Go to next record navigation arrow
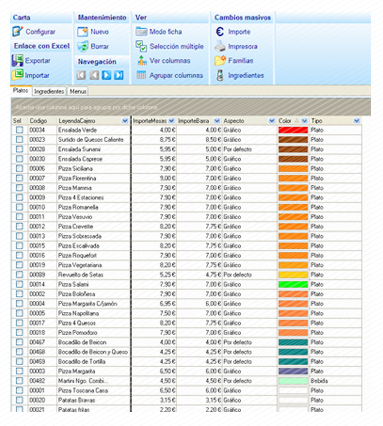The height and width of the screenshot is (426, 383). [x=106, y=75]
